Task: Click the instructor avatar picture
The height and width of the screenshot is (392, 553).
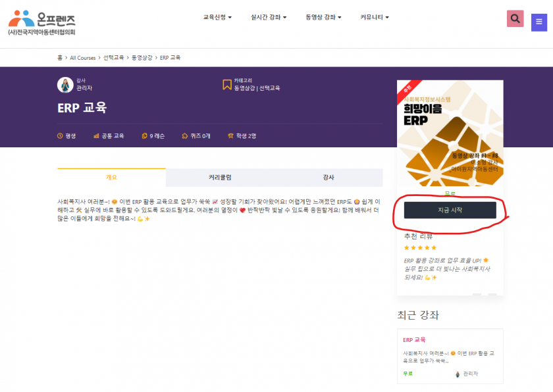Action: (65, 85)
